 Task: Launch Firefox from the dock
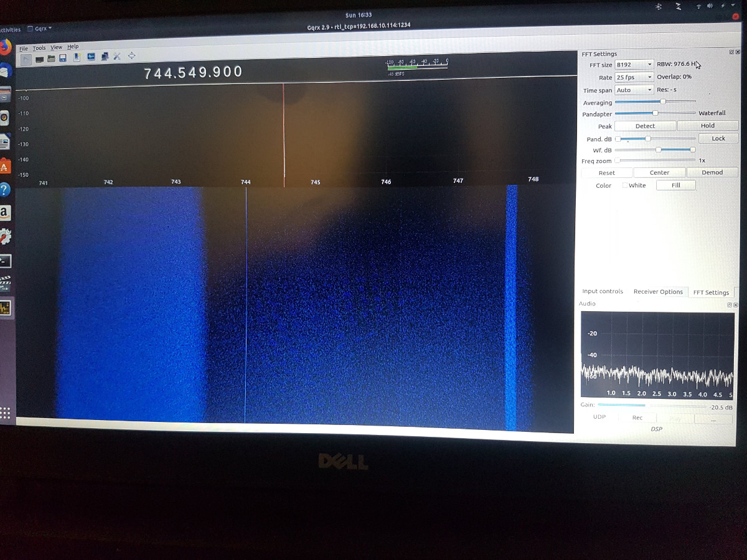pos(6,47)
